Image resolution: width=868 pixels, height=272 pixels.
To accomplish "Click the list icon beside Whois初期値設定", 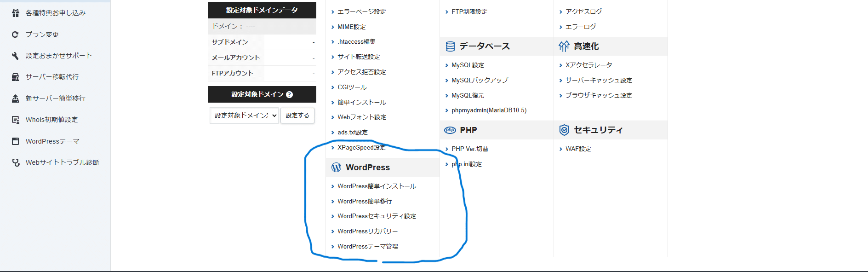I will point(15,120).
